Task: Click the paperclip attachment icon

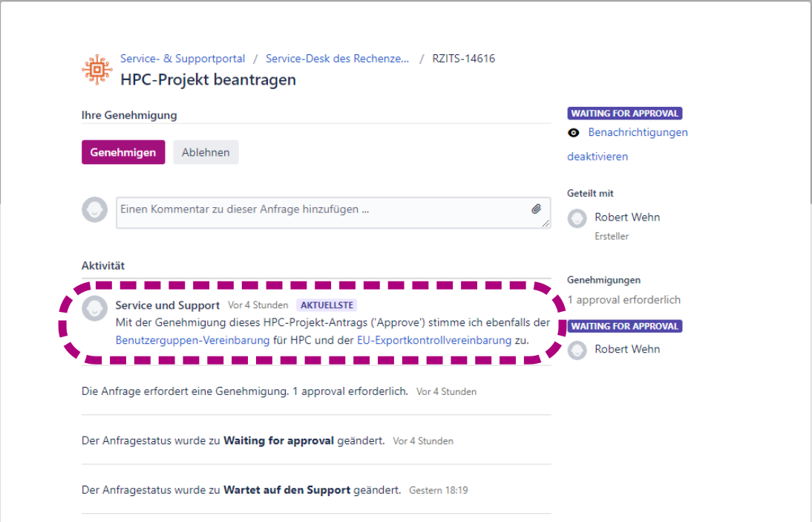Action: pyautogui.click(x=537, y=209)
